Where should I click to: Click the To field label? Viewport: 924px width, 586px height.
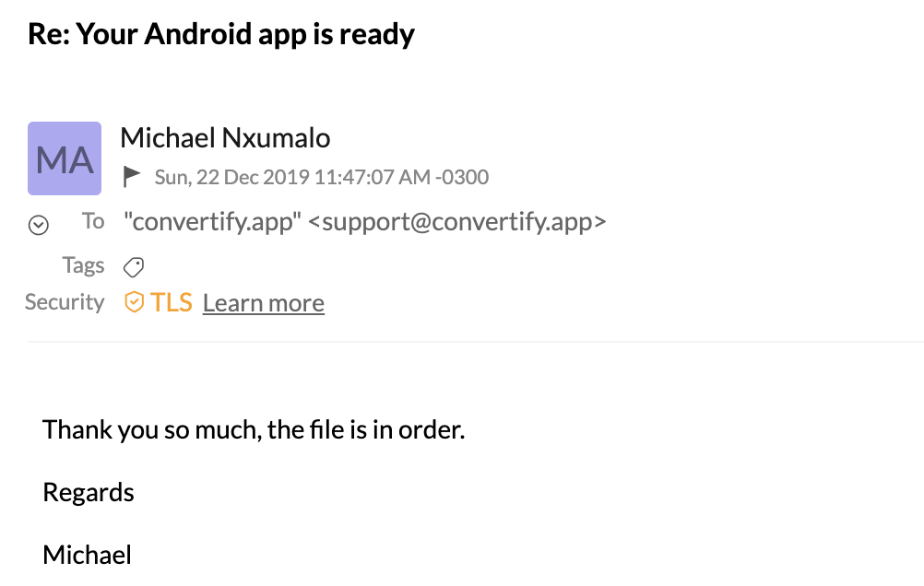(93, 221)
